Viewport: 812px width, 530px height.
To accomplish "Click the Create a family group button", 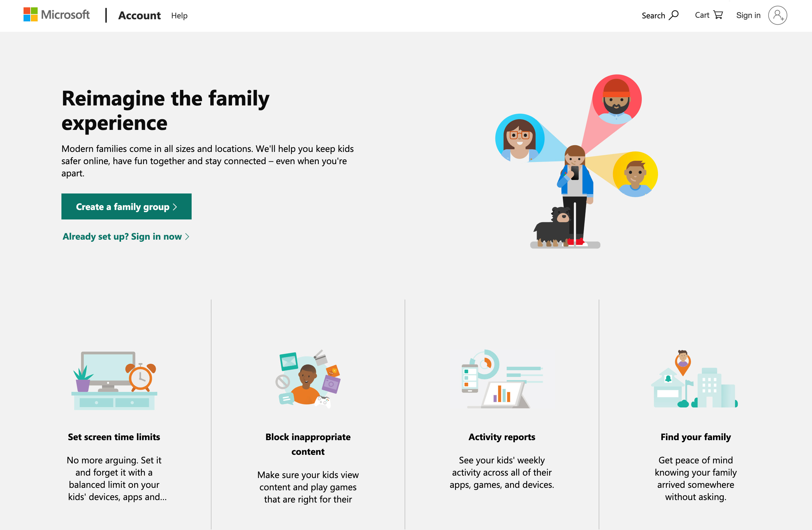I will [x=126, y=207].
